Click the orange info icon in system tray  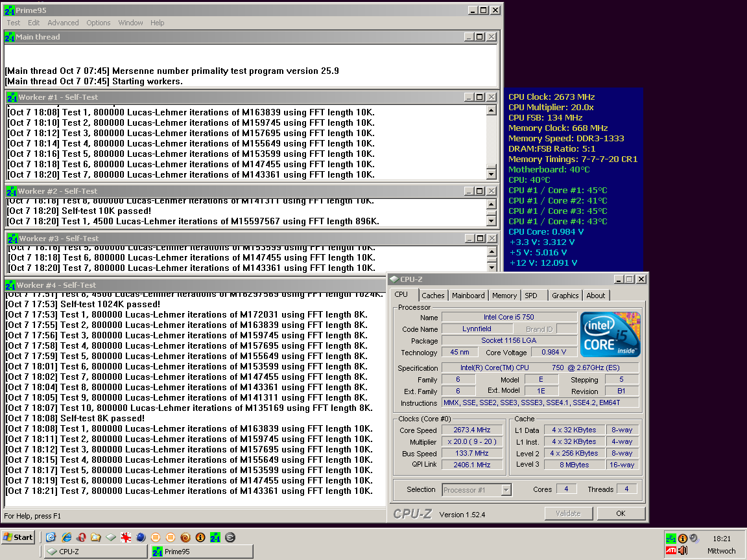pos(683,539)
